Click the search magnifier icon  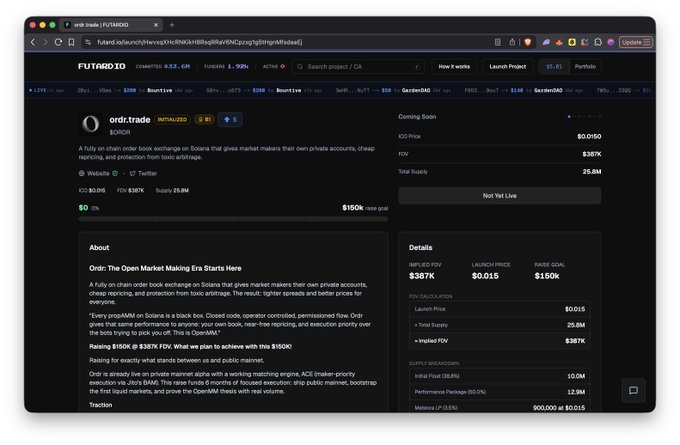(x=300, y=66)
